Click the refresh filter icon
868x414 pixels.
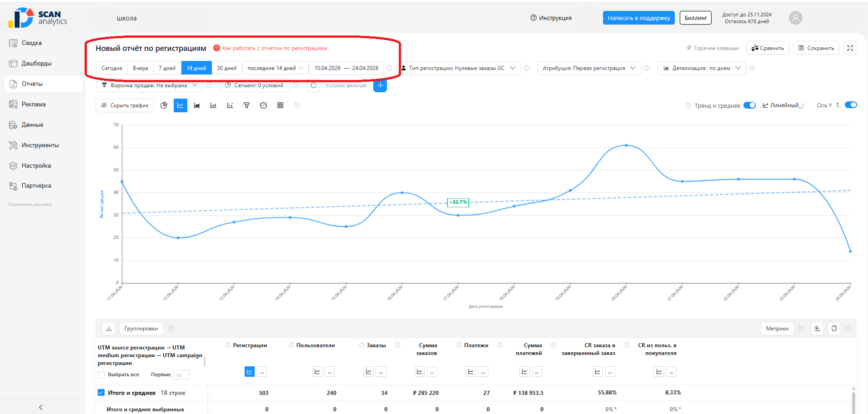[x=313, y=85]
